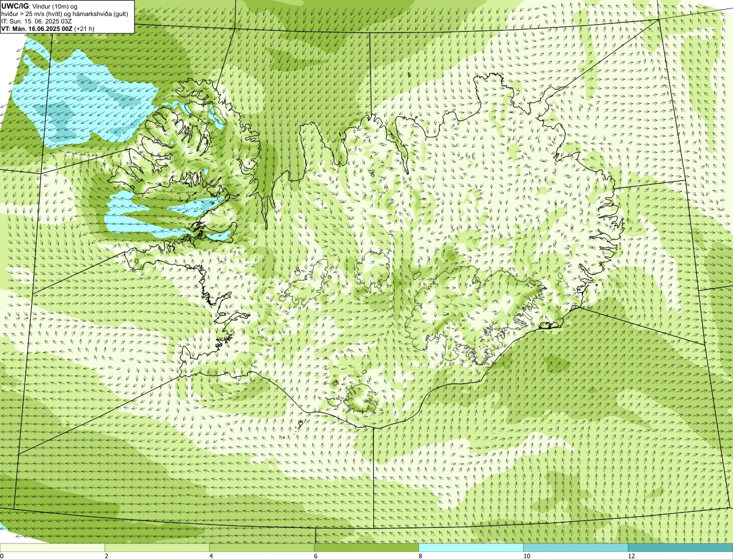
Task: Click the legend scale label '2'
Action: coord(107,556)
